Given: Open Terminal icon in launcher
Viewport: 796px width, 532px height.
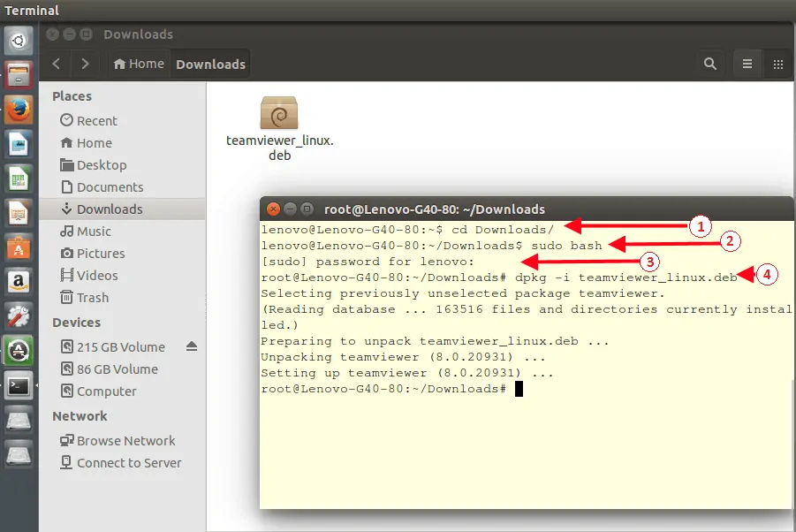Looking at the screenshot, I should [x=19, y=386].
